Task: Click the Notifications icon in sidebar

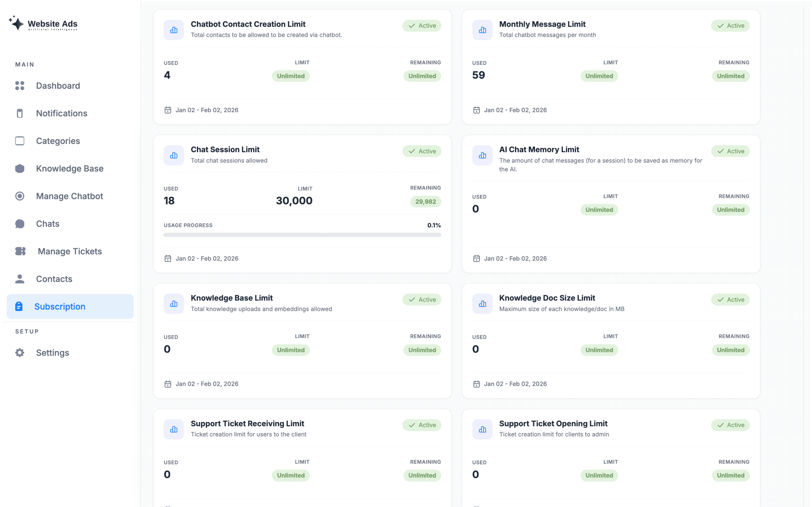Action: click(x=20, y=113)
